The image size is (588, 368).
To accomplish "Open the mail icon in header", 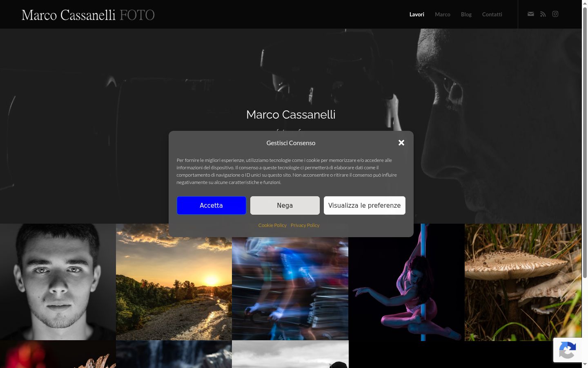I will point(530,14).
